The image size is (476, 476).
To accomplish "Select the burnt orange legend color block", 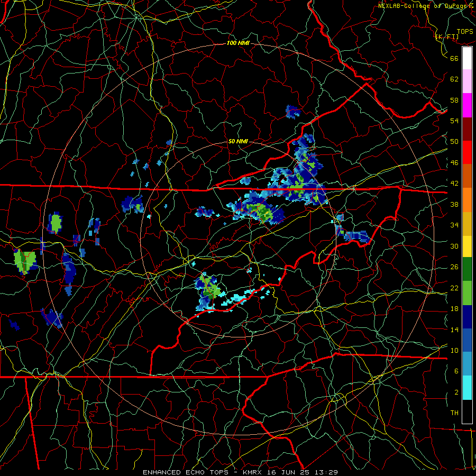I will tap(467, 176).
